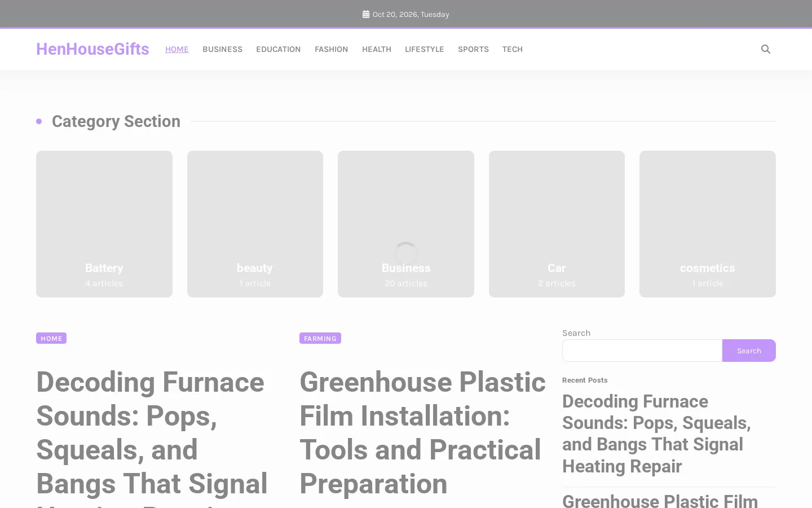This screenshot has height=508, width=812.
Task: Open the Battery category card
Action: click(104, 224)
